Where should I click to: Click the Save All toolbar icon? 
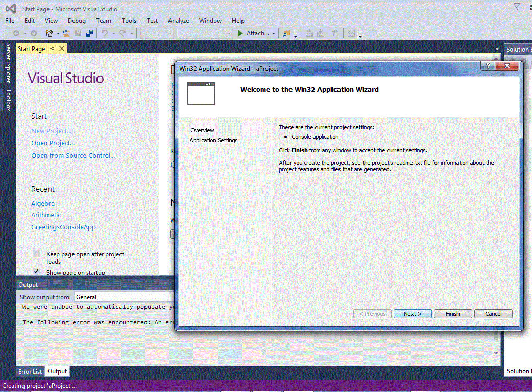90,33
